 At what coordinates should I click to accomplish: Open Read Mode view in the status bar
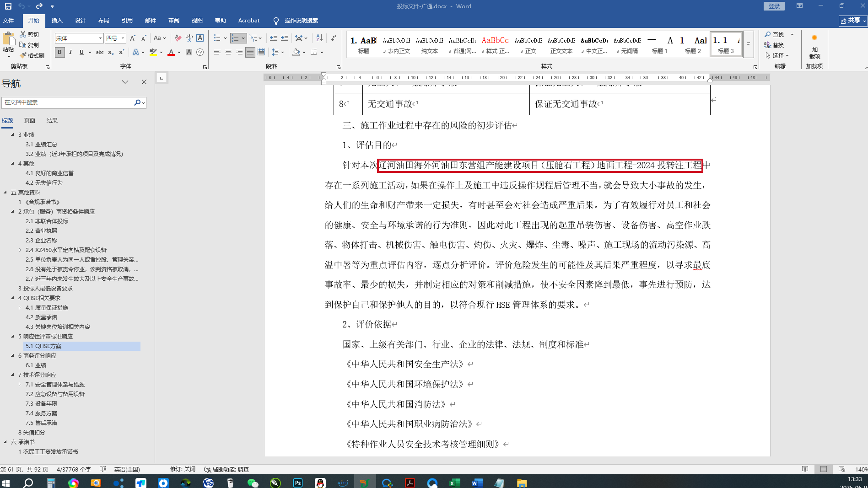click(805, 469)
